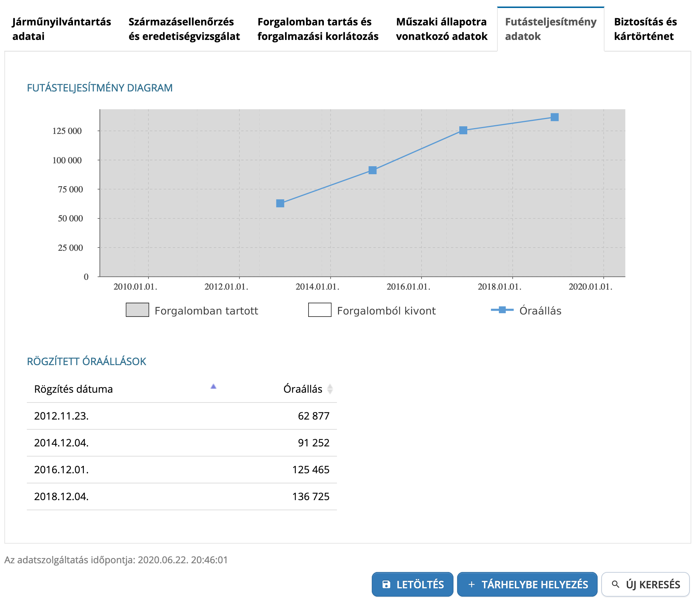Click the 2012.01.01. axis label
The width and height of the screenshot is (700, 609).
tap(226, 287)
